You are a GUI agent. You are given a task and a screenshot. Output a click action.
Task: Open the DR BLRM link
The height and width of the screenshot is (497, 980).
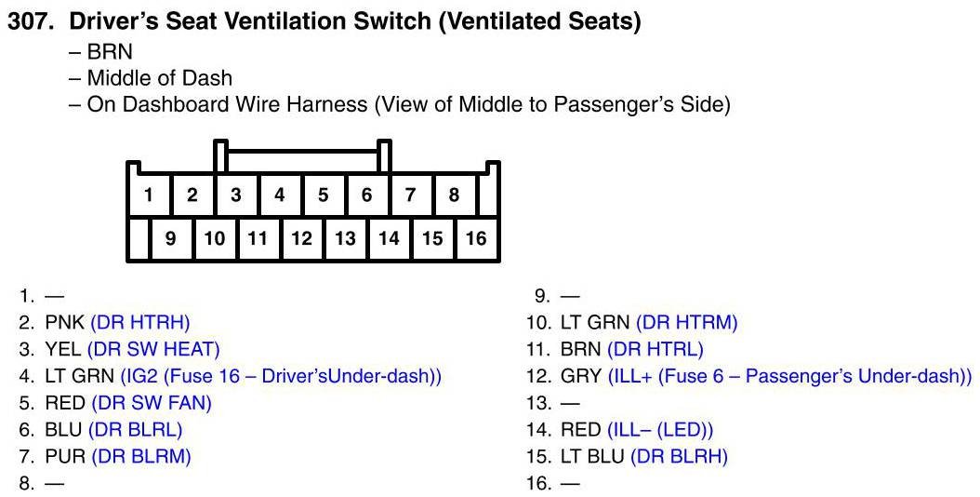[140, 456]
